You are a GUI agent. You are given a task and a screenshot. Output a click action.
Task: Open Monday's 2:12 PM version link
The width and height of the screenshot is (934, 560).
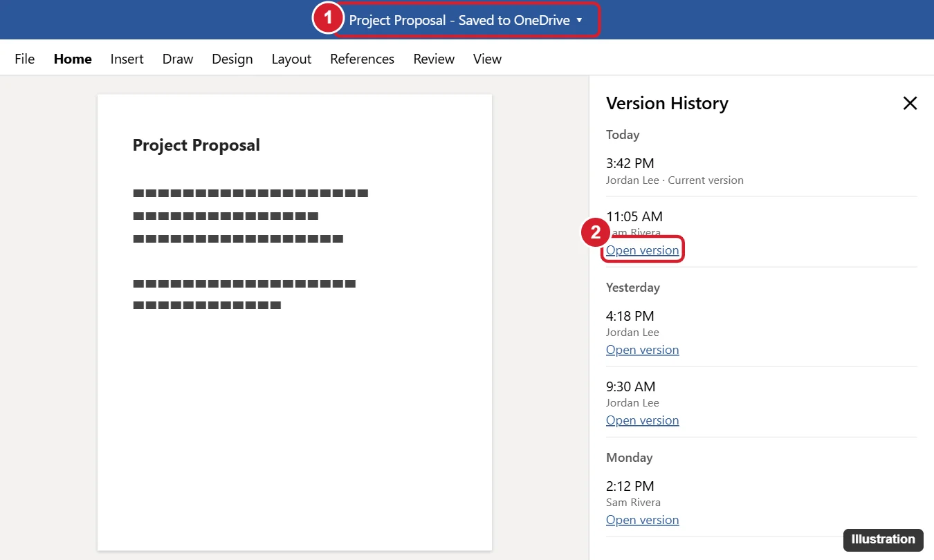coord(643,520)
